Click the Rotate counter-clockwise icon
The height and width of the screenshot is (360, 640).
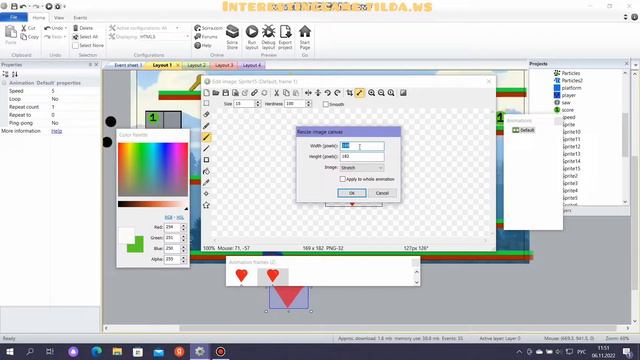click(328, 93)
